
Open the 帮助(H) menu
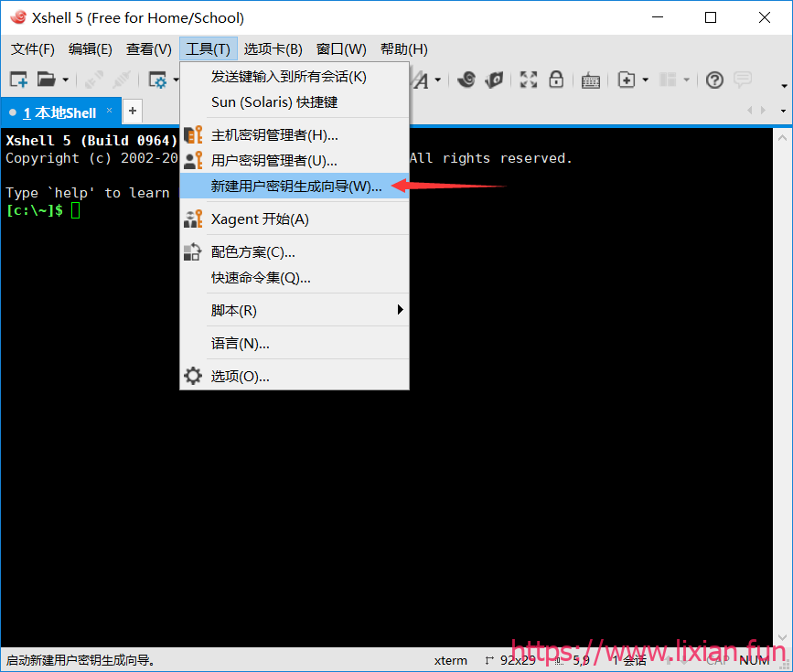[404, 49]
